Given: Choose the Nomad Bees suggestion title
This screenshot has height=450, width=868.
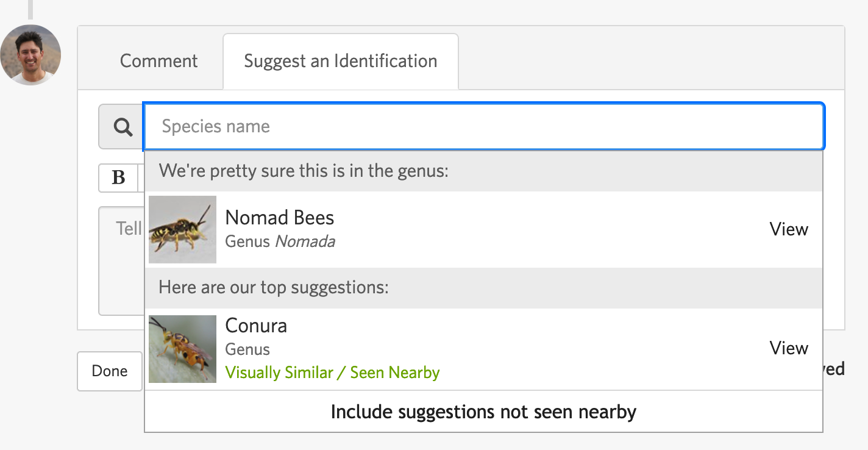Looking at the screenshot, I should (280, 218).
